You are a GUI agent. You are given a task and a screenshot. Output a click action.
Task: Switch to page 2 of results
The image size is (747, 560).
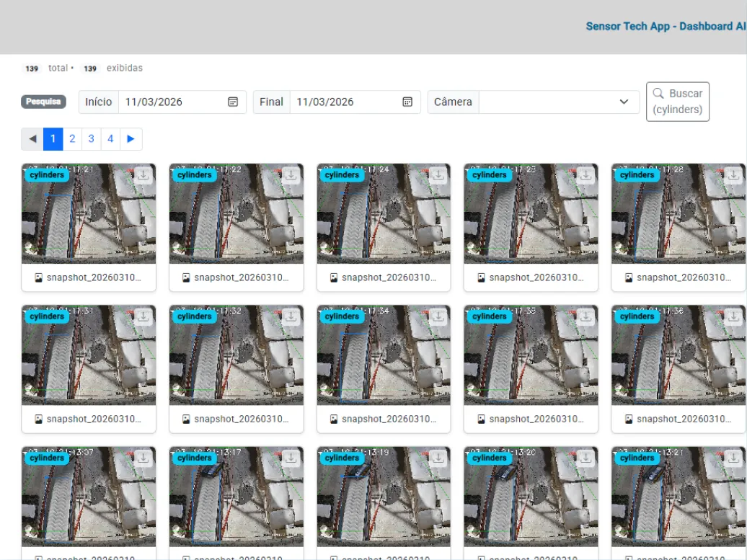coord(72,139)
